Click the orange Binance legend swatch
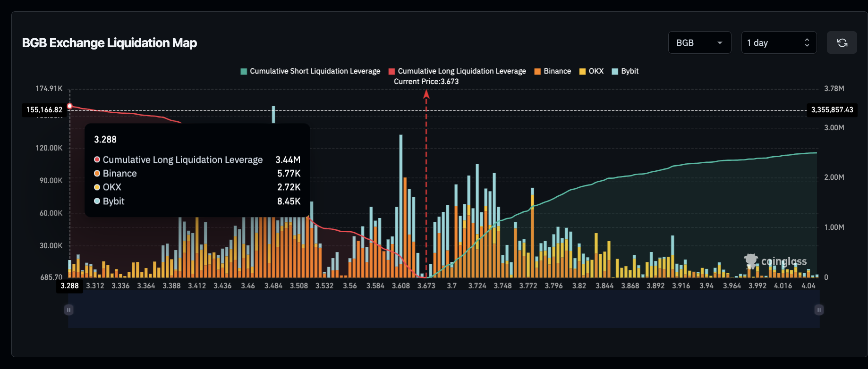The height and width of the screenshot is (369, 868). [537, 72]
